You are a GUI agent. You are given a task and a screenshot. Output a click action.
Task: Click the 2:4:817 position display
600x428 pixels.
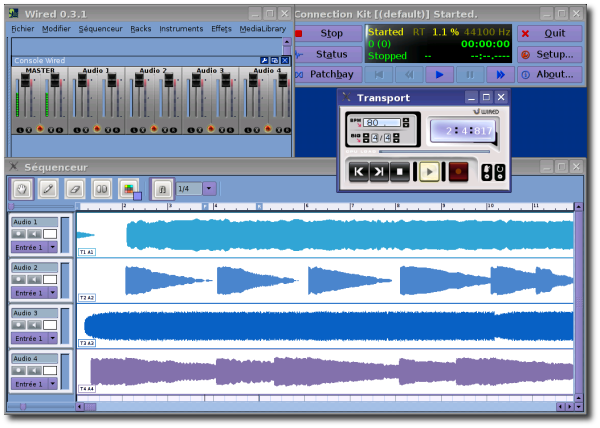pos(463,131)
